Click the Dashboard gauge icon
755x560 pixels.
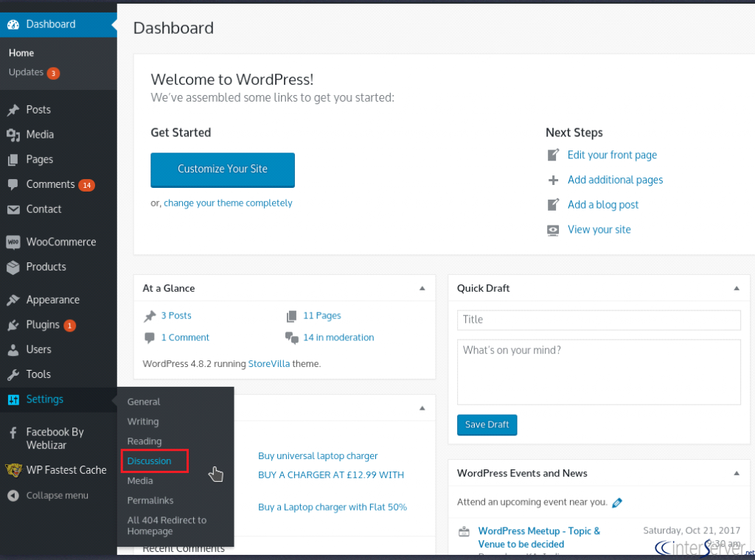pyautogui.click(x=13, y=24)
